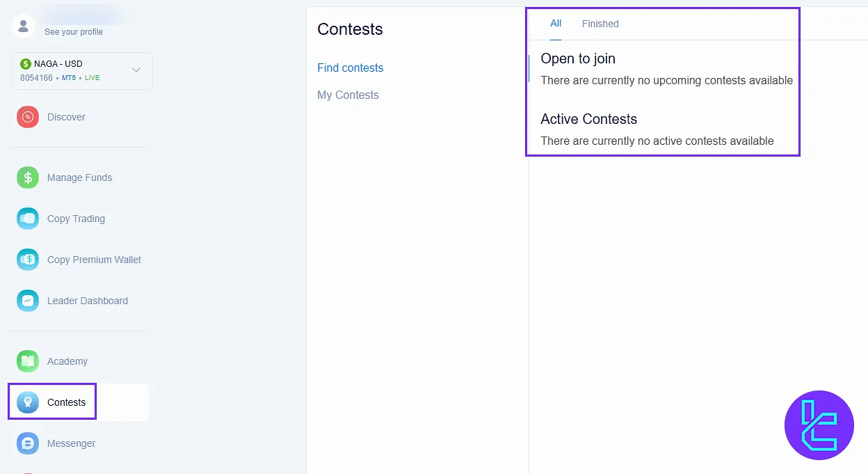This screenshot has height=474, width=868.
Task: Click the Discover compass icon
Action: click(28, 117)
